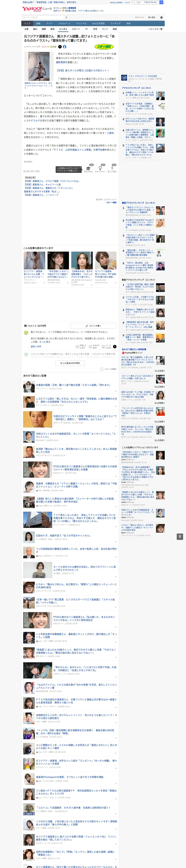
Task: Click the ログイン link
Action: 57,11
